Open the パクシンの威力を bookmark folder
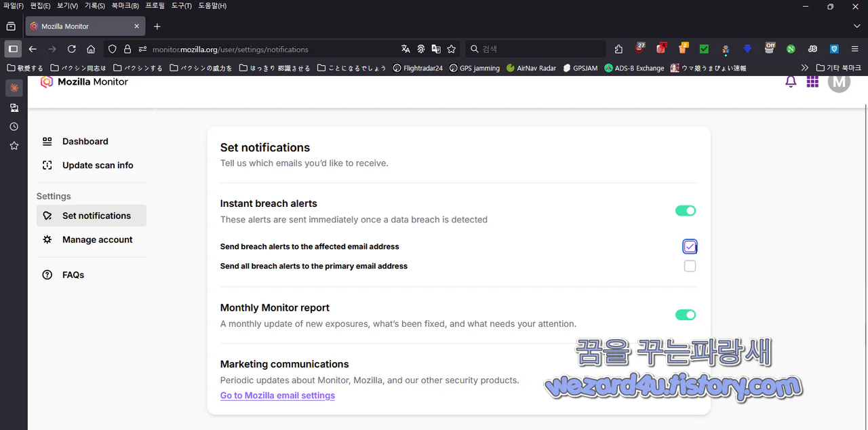868x430 pixels. (201, 68)
